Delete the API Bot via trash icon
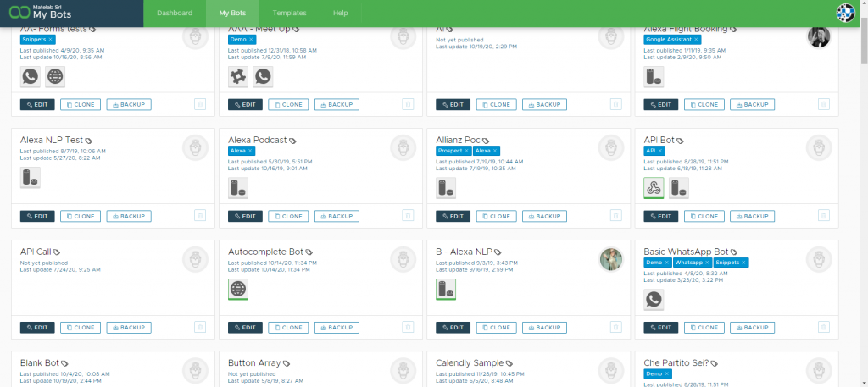868x387 pixels. click(824, 216)
